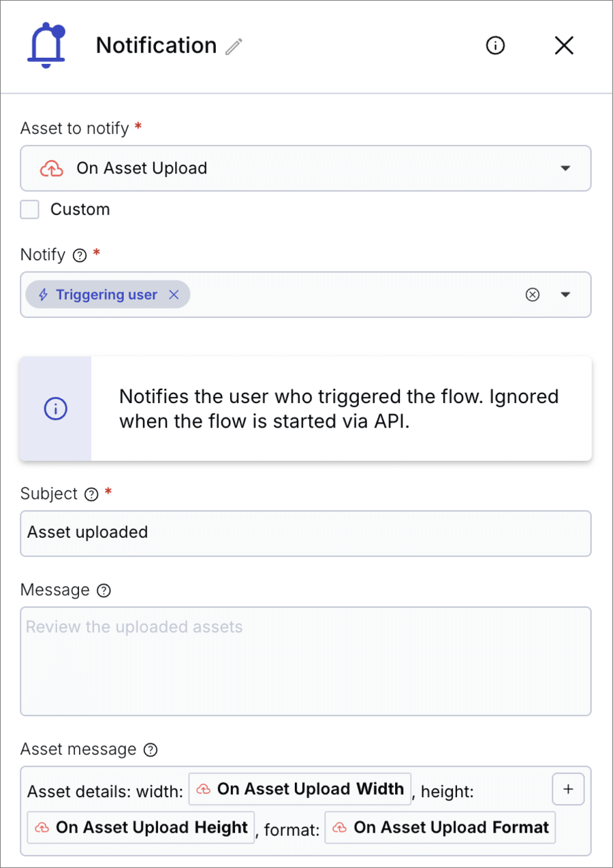Click the cloud icon on the Format token
The height and width of the screenshot is (868, 613).
(339, 828)
